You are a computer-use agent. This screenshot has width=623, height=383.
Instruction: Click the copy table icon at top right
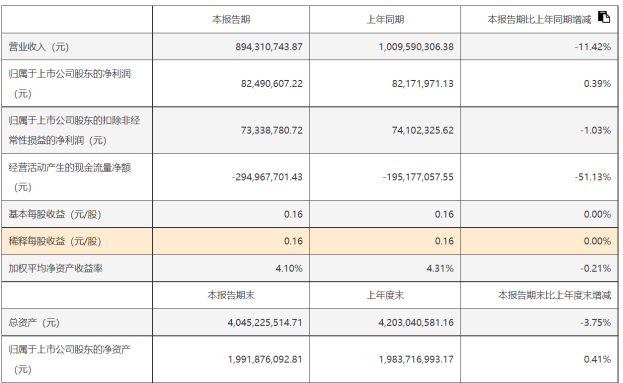pos(604,17)
